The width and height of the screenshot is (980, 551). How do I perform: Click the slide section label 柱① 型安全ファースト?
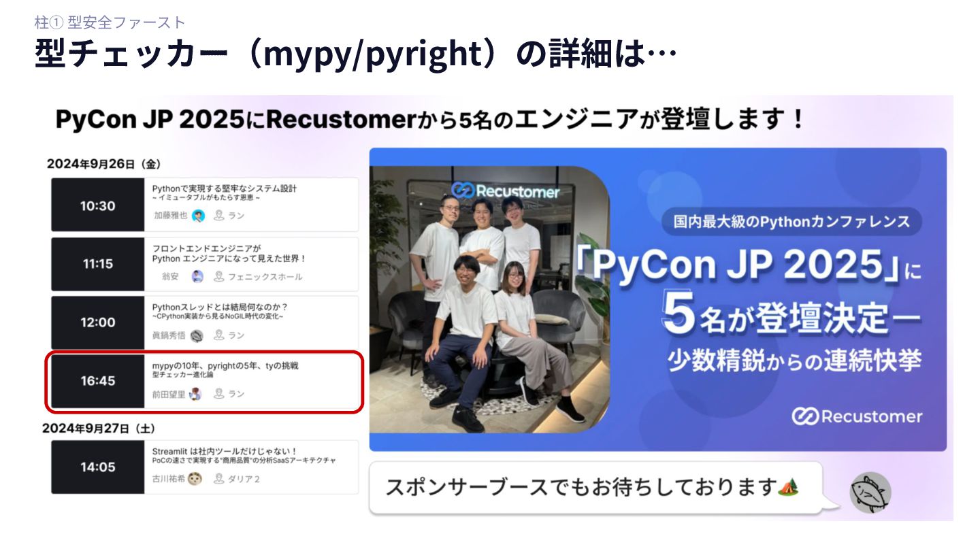tap(110, 22)
